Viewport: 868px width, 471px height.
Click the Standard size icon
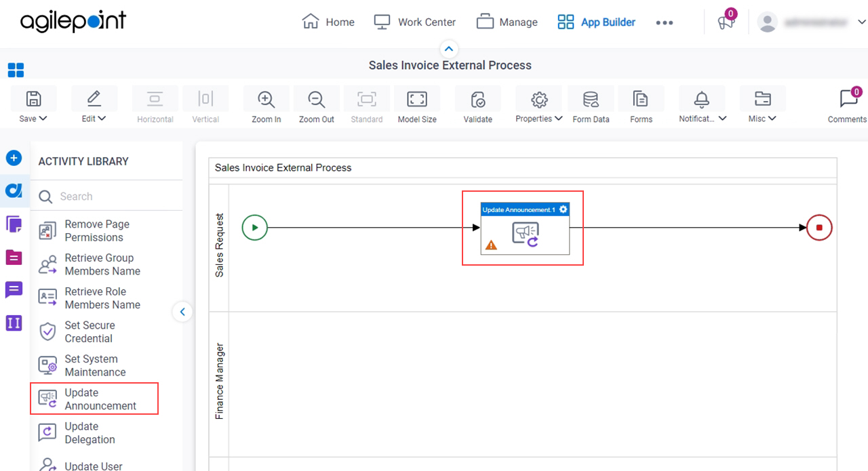(367, 99)
